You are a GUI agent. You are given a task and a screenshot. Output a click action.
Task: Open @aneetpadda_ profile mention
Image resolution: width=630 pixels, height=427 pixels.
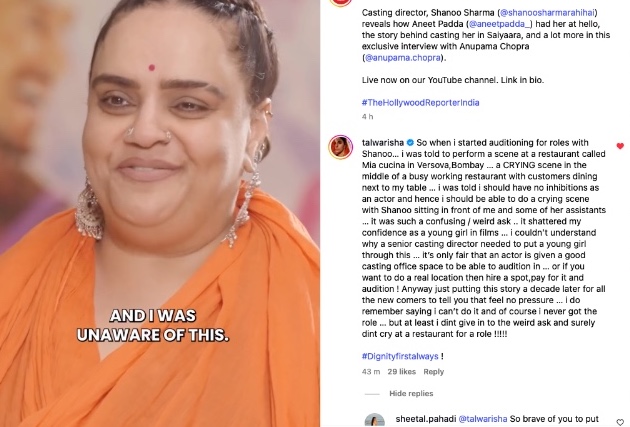[501, 24]
